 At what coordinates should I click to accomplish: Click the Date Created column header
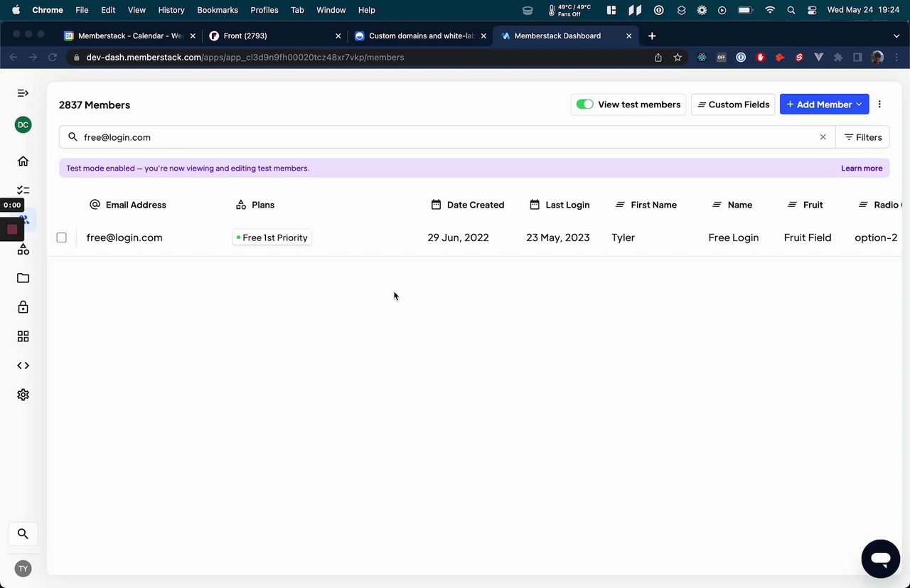pyautogui.click(x=468, y=205)
